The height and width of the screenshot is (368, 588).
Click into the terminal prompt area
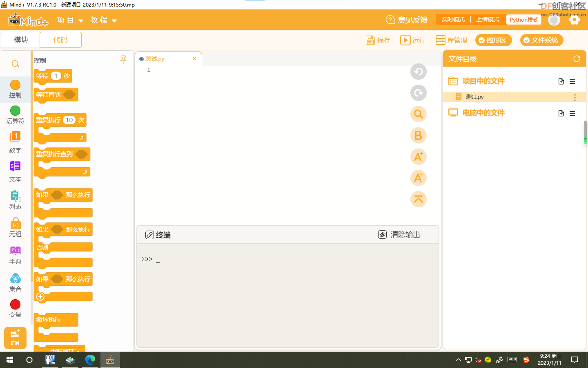tap(287, 295)
